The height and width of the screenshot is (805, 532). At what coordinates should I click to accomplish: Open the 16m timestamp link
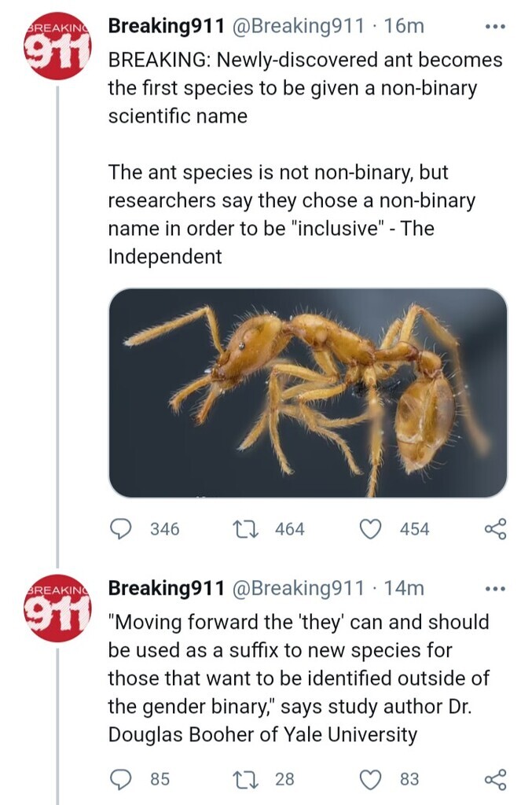[405, 26]
